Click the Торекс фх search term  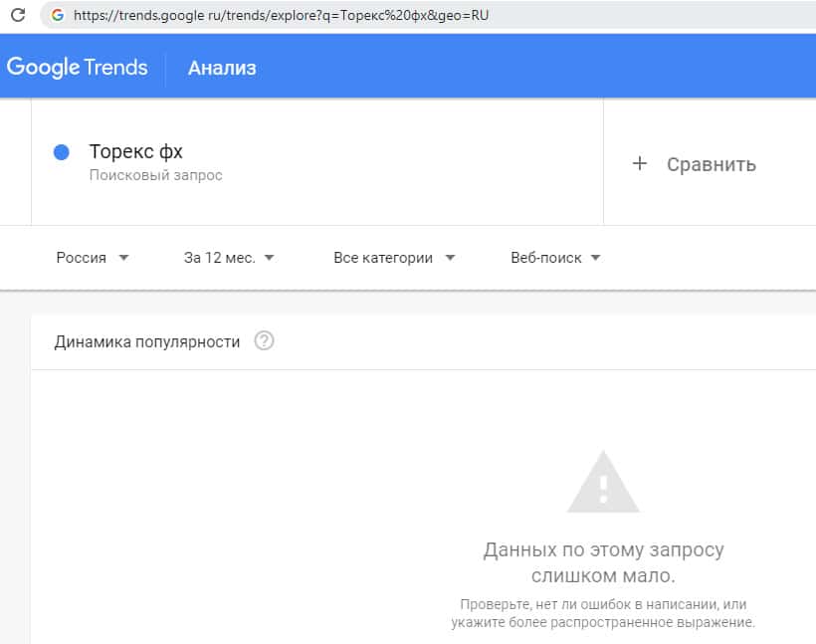click(136, 152)
